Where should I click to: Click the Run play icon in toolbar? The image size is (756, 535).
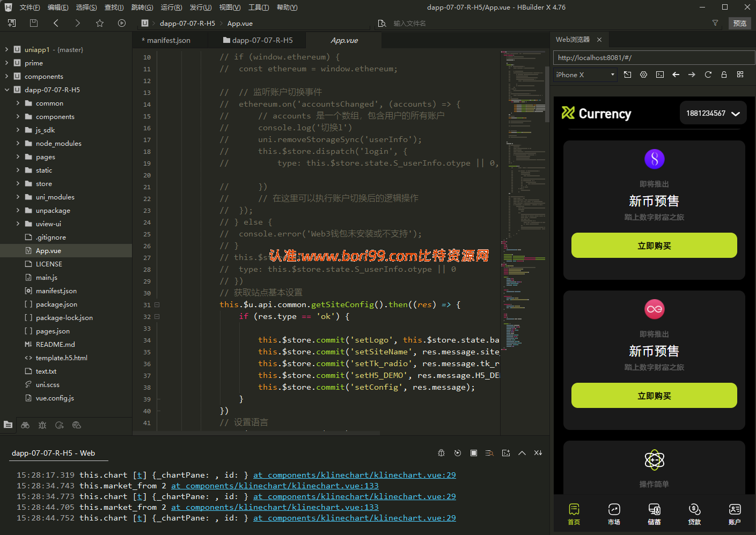122,23
